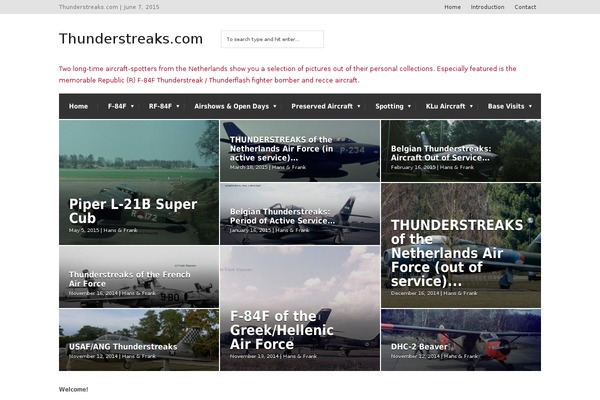The width and height of the screenshot is (600, 400).
Task: Expand Preserved Aircraft dropdown arrow
Action: pos(359,106)
